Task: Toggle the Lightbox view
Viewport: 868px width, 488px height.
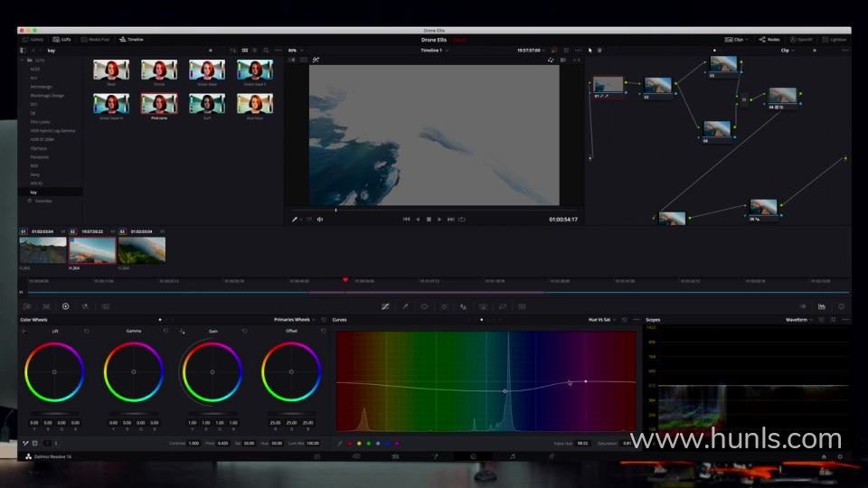Action: (835, 40)
